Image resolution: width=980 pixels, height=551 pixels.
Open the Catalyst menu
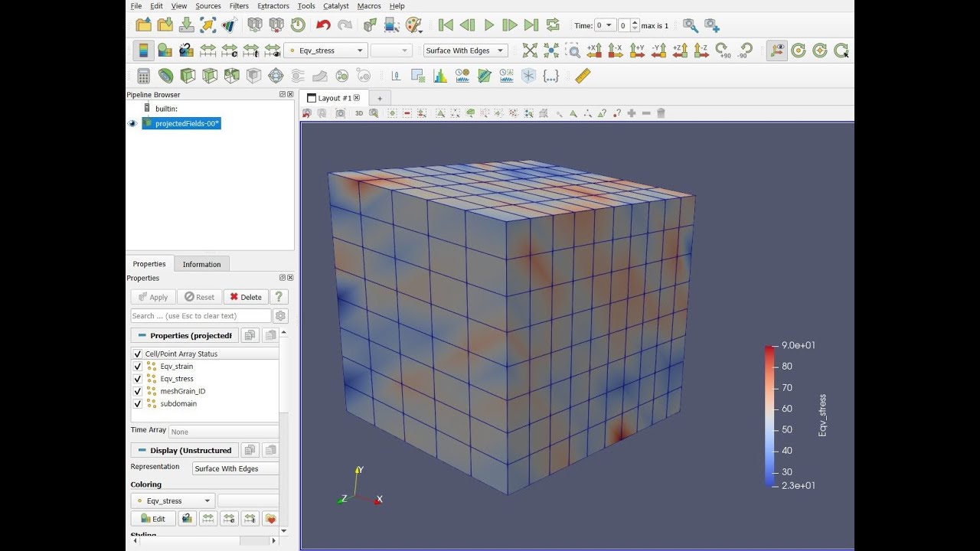pyautogui.click(x=336, y=6)
